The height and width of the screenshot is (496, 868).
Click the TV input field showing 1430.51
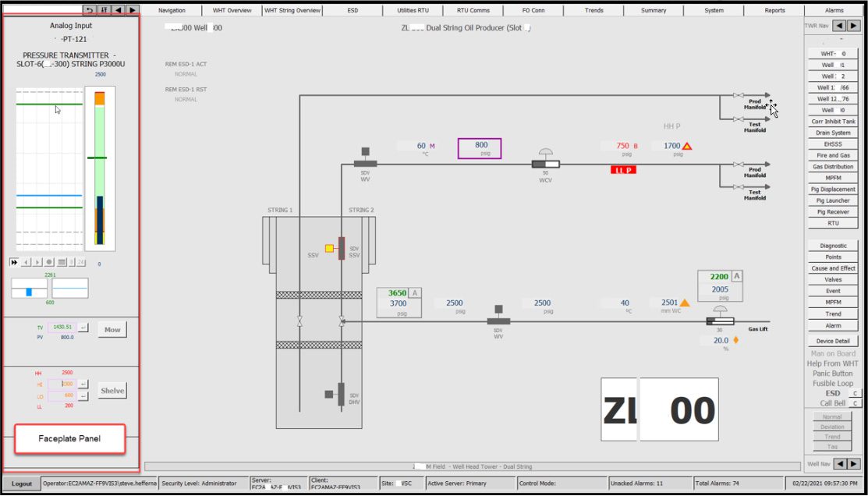pos(62,328)
